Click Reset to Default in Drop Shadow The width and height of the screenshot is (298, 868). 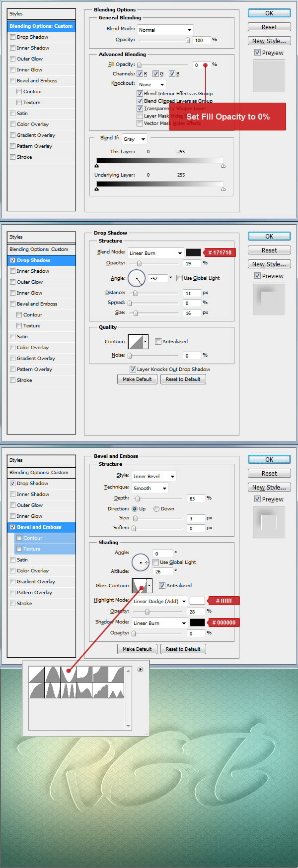pos(183,379)
